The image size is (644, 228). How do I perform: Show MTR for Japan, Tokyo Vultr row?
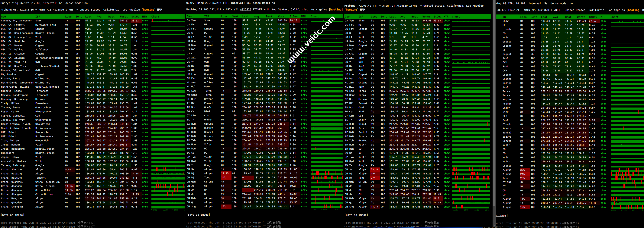pyautogui.click(x=145, y=157)
